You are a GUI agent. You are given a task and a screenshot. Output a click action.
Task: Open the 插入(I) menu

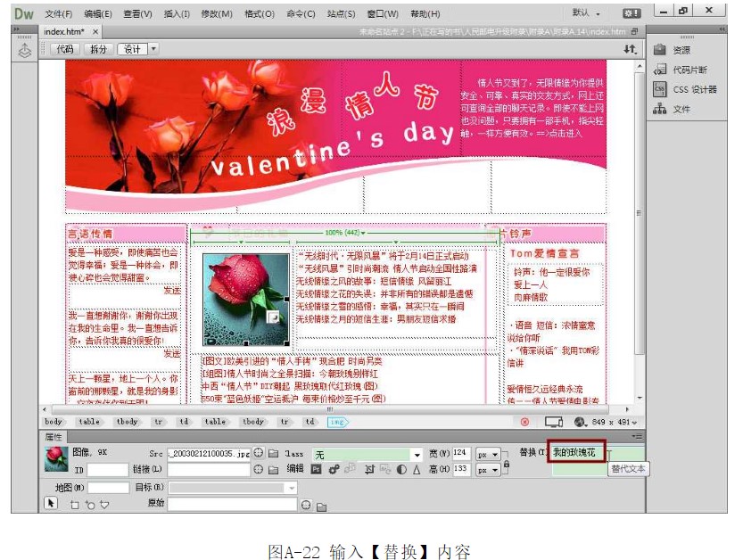click(x=177, y=13)
